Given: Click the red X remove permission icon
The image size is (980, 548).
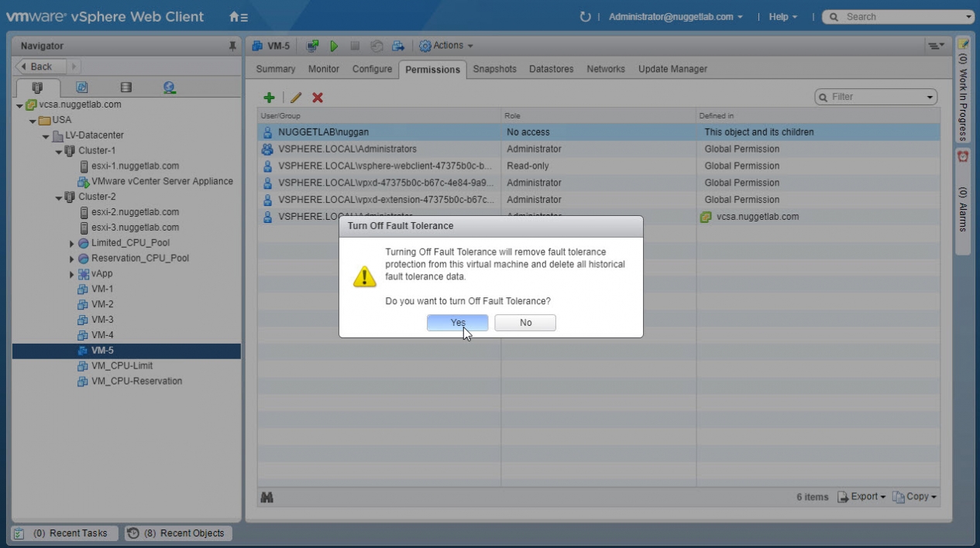Looking at the screenshot, I should click(318, 98).
